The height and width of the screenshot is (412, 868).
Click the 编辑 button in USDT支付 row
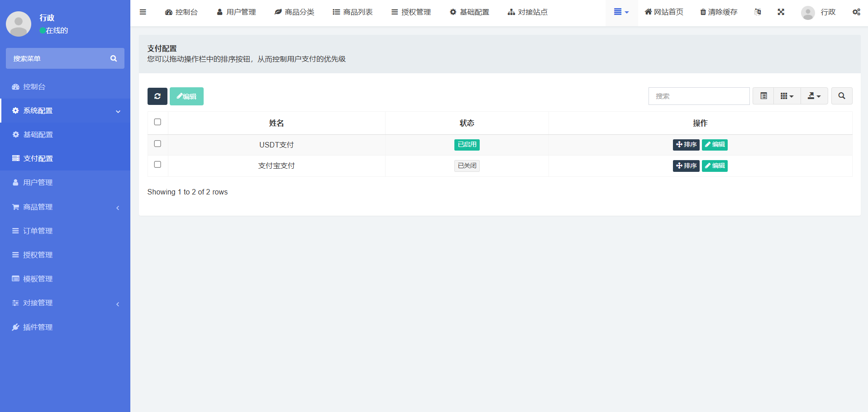(715, 145)
